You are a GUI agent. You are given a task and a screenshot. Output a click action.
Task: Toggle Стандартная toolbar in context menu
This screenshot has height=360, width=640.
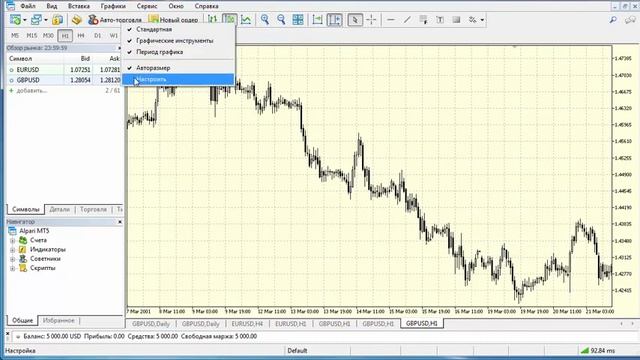[x=178, y=29]
